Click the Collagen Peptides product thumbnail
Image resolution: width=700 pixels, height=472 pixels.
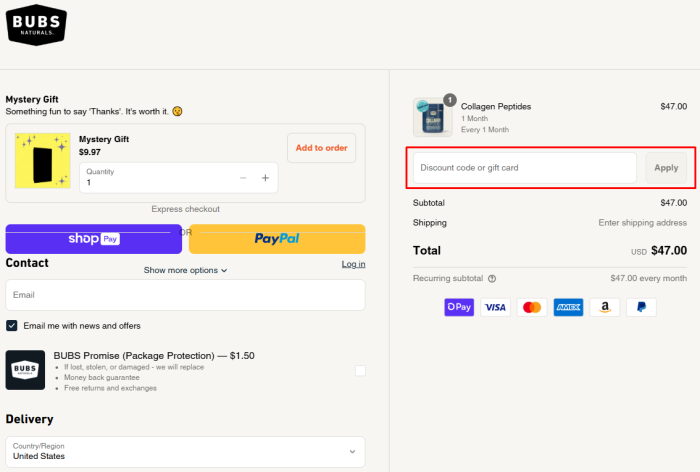tap(433, 117)
